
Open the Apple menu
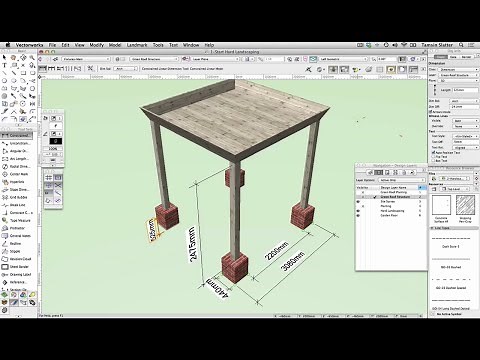click(x=8, y=45)
